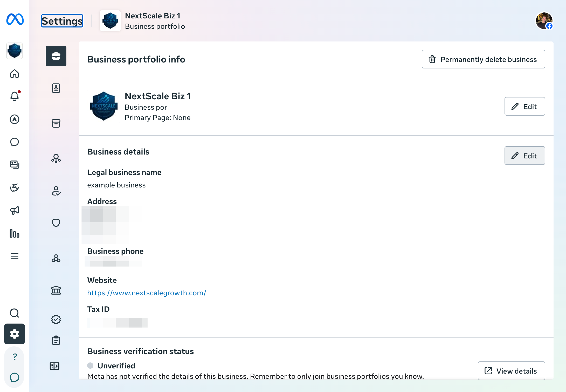The height and width of the screenshot is (392, 566).
Task: Open the Help question mark icon
Action: coord(15,357)
